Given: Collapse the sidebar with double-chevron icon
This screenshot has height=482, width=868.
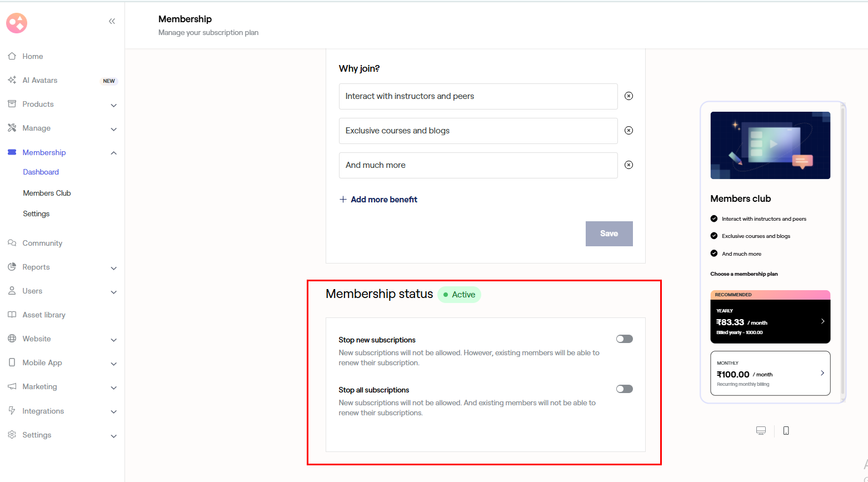Looking at the screenshot, I should tap(112, 21).
